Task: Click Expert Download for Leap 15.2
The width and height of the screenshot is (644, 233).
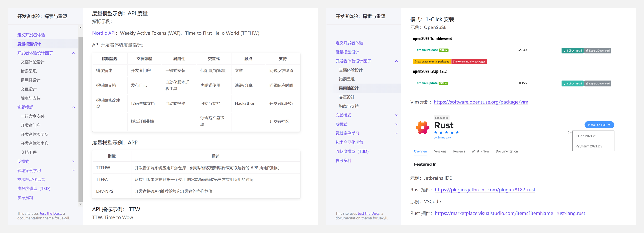Action: 597,84
